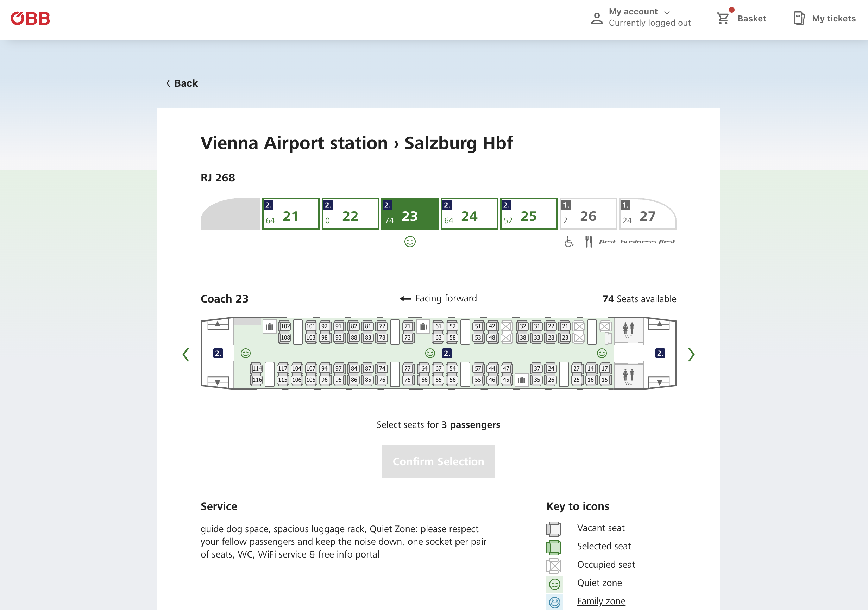
Task: Click the restaurant fork and knife icon
Action: pyautogui.click(x=588, y=242)
